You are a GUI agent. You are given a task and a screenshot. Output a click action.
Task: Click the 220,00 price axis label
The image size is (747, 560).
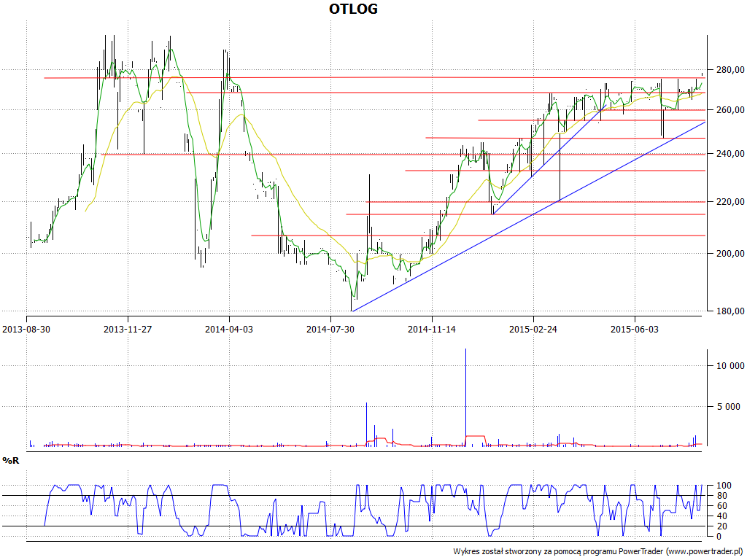[x=729, y=202]
